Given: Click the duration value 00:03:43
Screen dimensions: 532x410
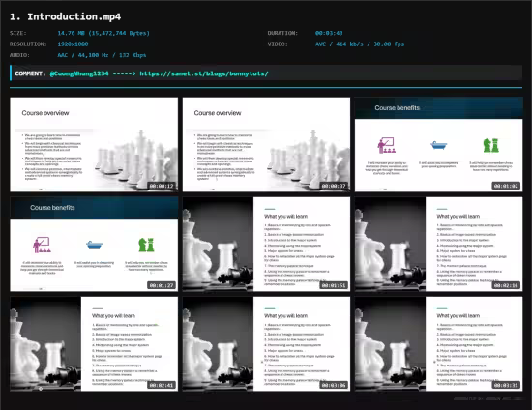Looking at the screenshot, I should [329, 33].
